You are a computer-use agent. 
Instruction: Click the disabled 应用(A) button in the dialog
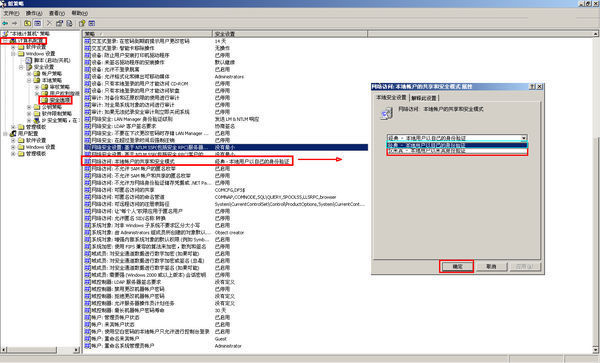[x=525, y=267]
